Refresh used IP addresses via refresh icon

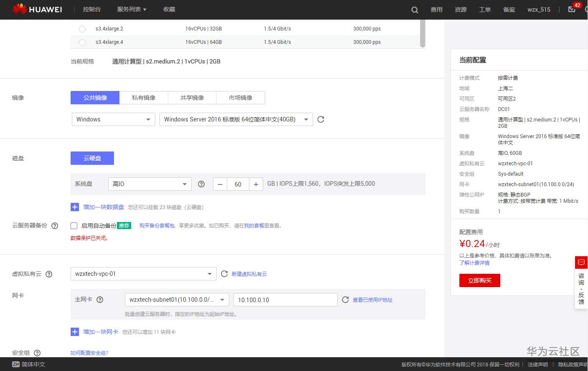pyautogui.click(x=345, y=299)
